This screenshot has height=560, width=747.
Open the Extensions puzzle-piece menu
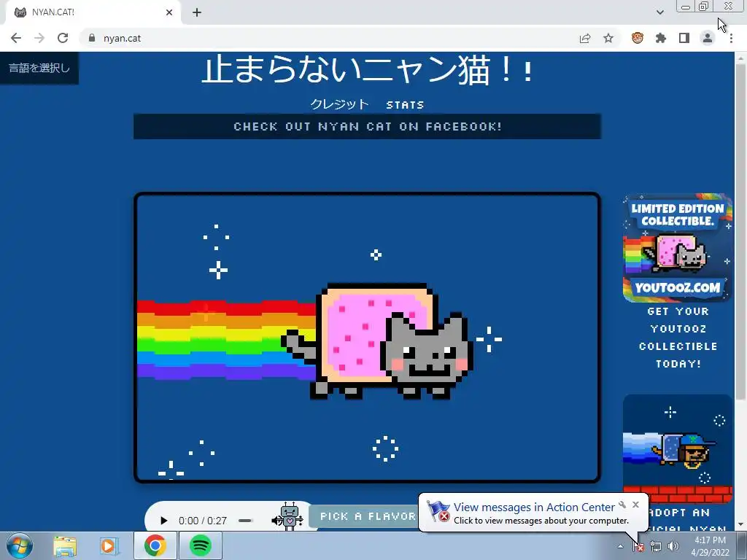point(661,38)
